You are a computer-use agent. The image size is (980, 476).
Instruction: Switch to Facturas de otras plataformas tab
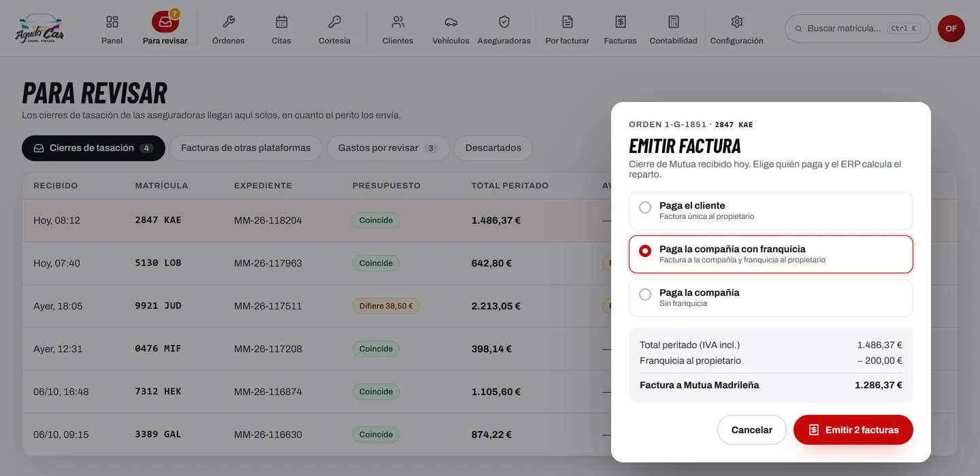point(246,148)
